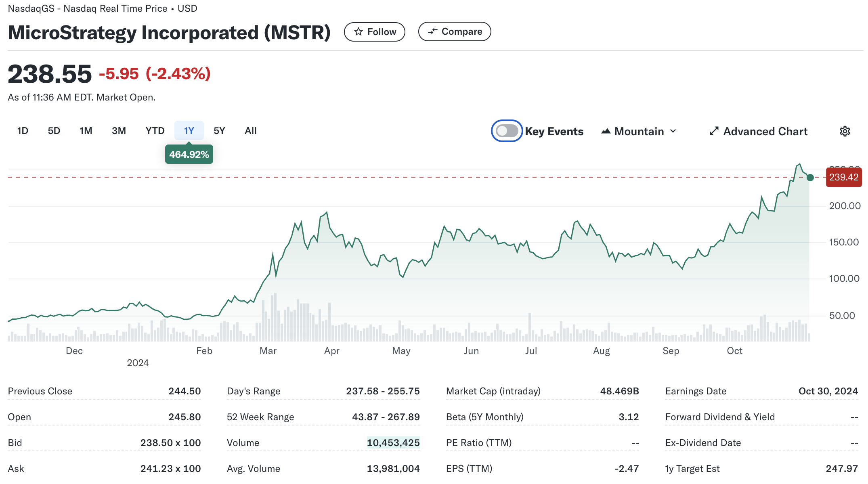The width and height of the screenshot is (868, 484).
Task: Switch to the YTD time range tab
Action: point(155,130)
